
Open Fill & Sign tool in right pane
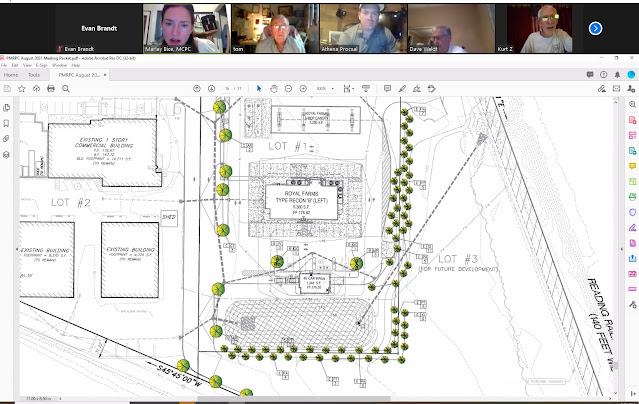(632, 227)
